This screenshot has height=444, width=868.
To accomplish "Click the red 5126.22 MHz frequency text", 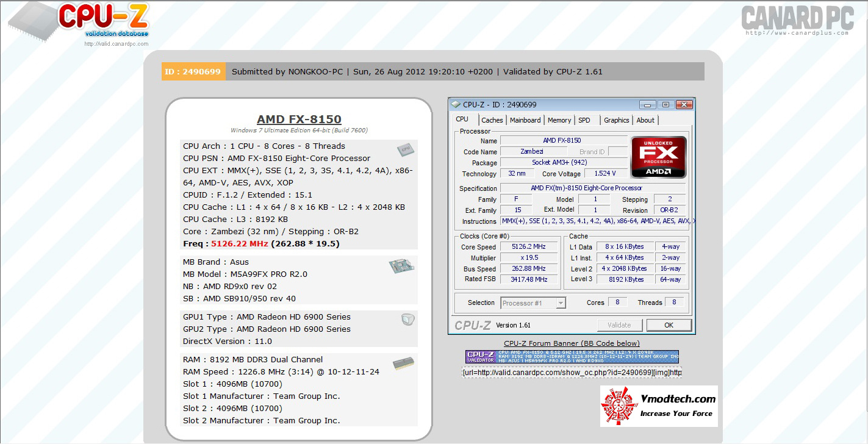I will 240,244.
